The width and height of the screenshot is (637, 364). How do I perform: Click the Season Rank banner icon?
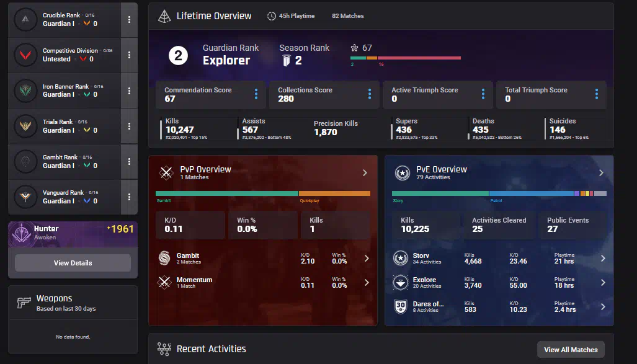point(287,61)
